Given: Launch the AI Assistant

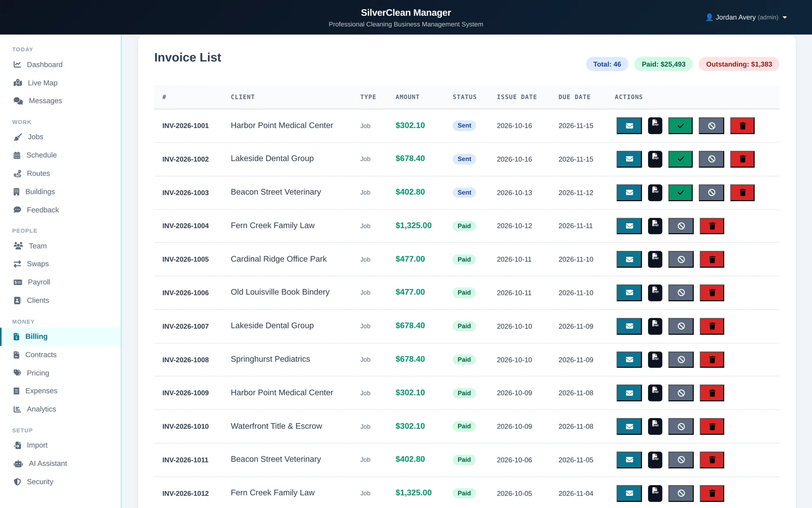Looking at the screenshot, I should tap(61, 464).
